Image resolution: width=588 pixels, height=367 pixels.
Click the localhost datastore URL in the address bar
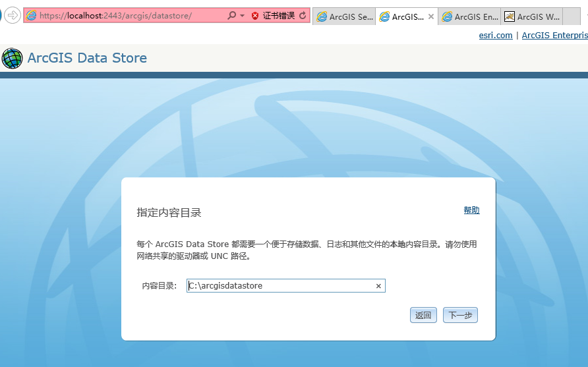click(115, 16)
